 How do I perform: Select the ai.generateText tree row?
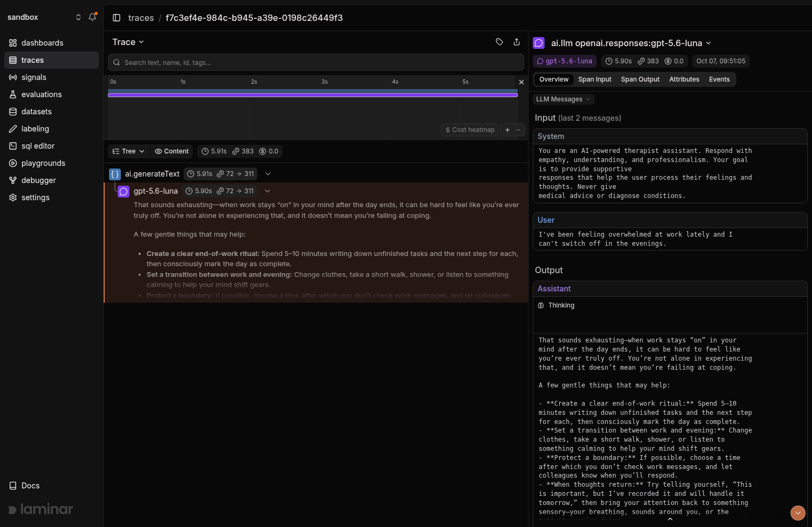pyautogui.click(x=316, y=174)
